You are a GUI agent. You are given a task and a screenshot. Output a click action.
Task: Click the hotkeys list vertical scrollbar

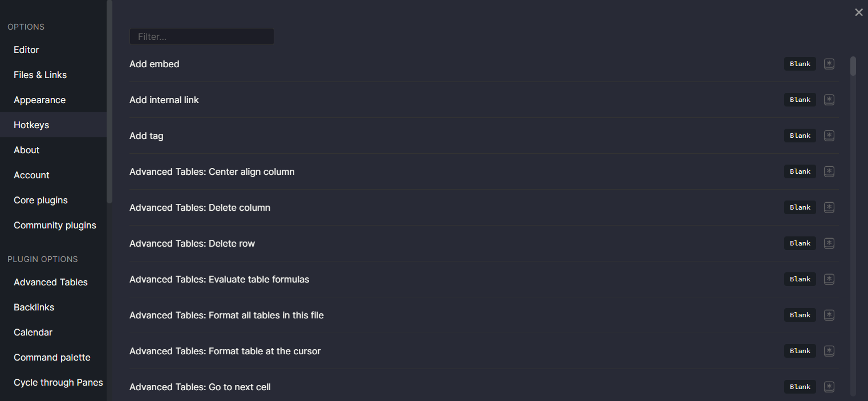[853, 66]
